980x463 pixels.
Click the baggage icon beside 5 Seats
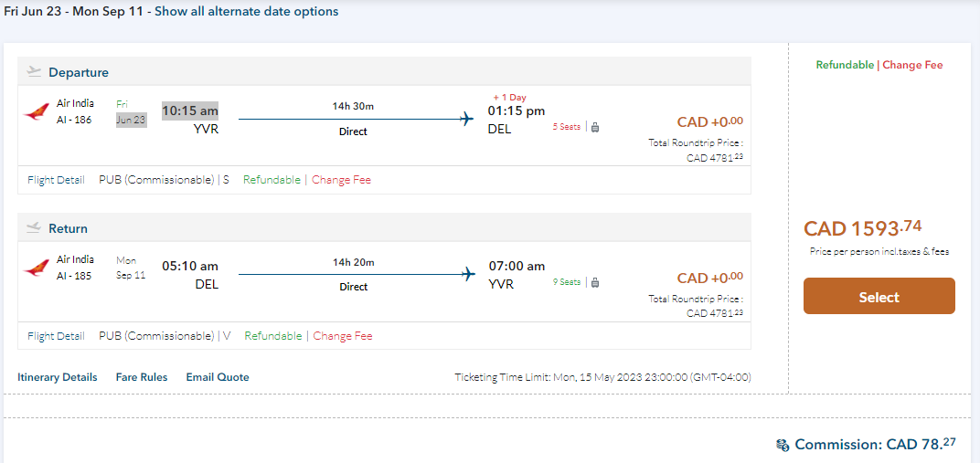coord(595,127)
